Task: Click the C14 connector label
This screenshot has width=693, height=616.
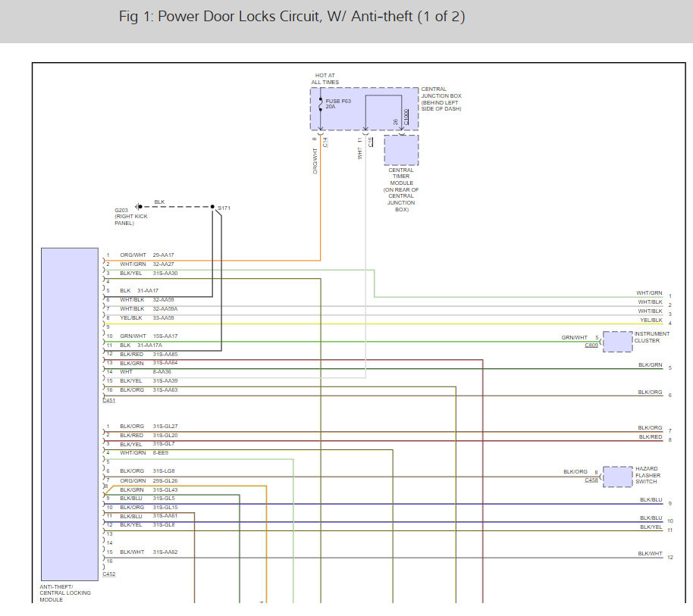Action: coord(325,141)
